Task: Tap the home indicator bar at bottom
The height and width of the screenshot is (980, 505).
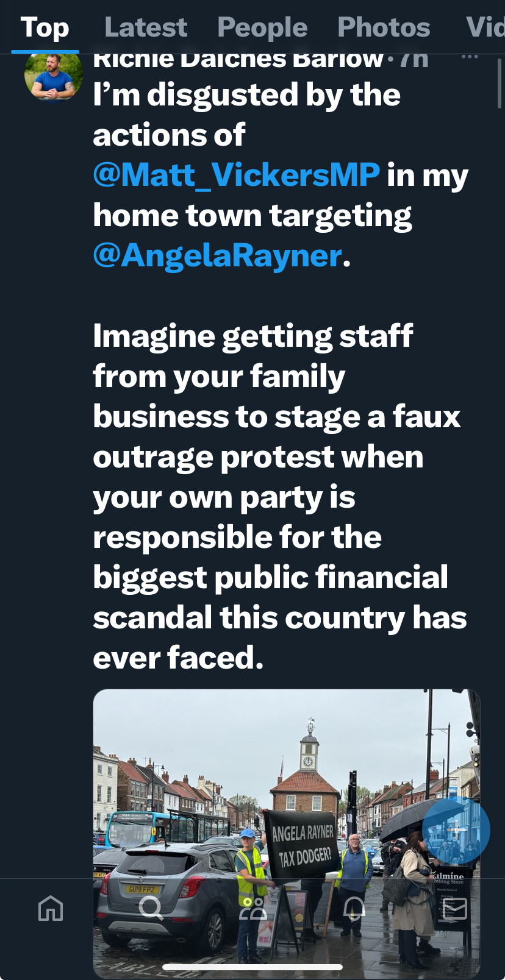Action: coord(253,967)
